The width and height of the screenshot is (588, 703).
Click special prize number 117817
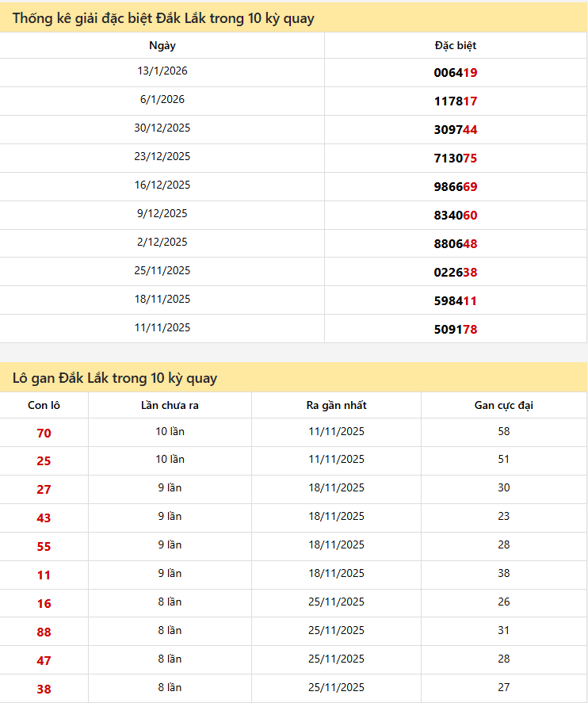point(455,101)
